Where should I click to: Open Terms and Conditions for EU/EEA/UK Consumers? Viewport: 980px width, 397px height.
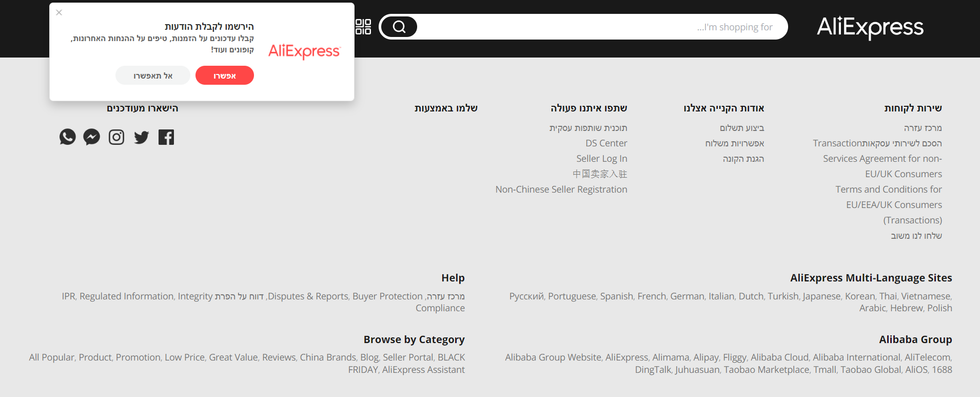[x=889, y=205]
